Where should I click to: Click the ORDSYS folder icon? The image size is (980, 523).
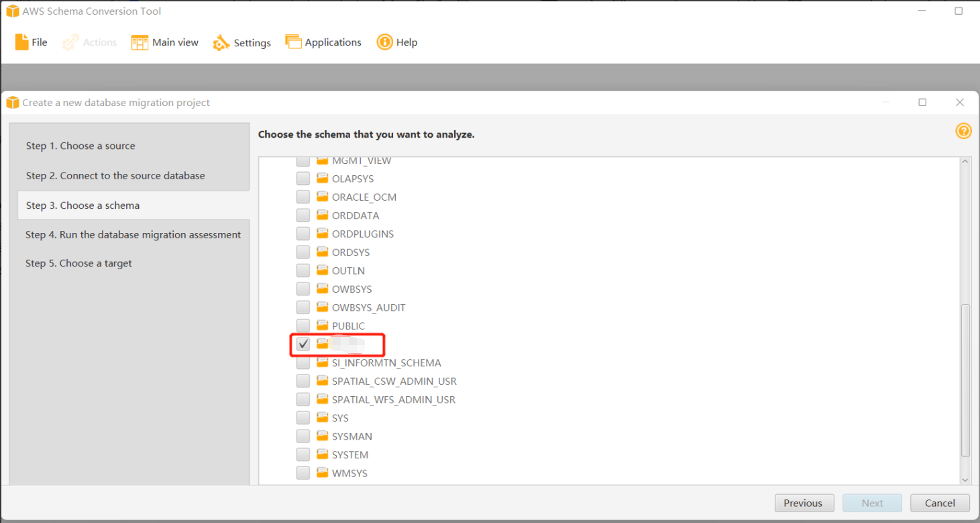pos(323,252)
